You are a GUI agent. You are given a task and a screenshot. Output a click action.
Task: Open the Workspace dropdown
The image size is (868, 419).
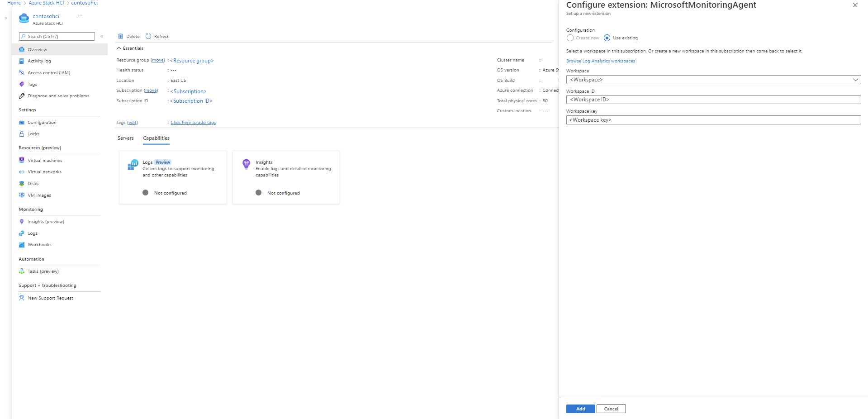pyautogui.click(x=713, y=80)
